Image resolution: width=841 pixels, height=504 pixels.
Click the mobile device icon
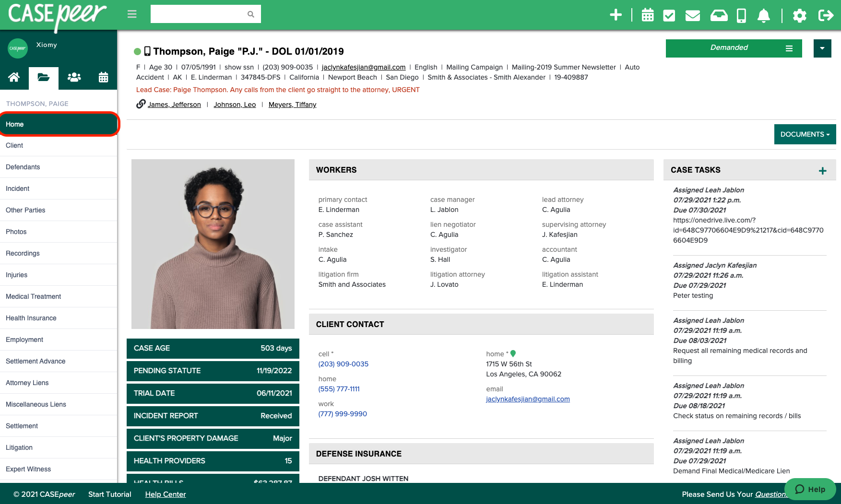741,15
